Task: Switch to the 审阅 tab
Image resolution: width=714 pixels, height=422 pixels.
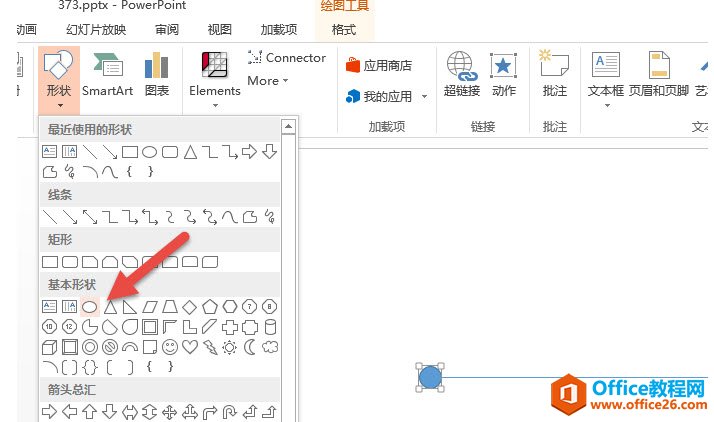Action: coord(167,29)
